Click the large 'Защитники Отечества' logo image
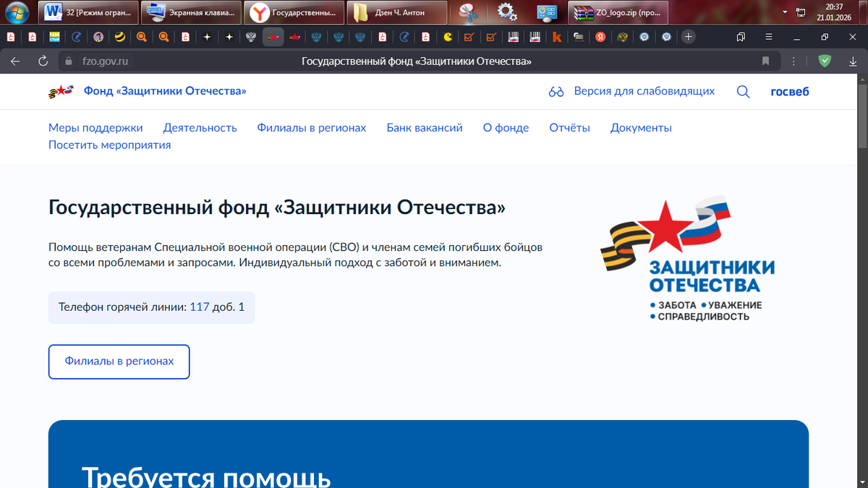868x488 pixels. pos(687,258)
